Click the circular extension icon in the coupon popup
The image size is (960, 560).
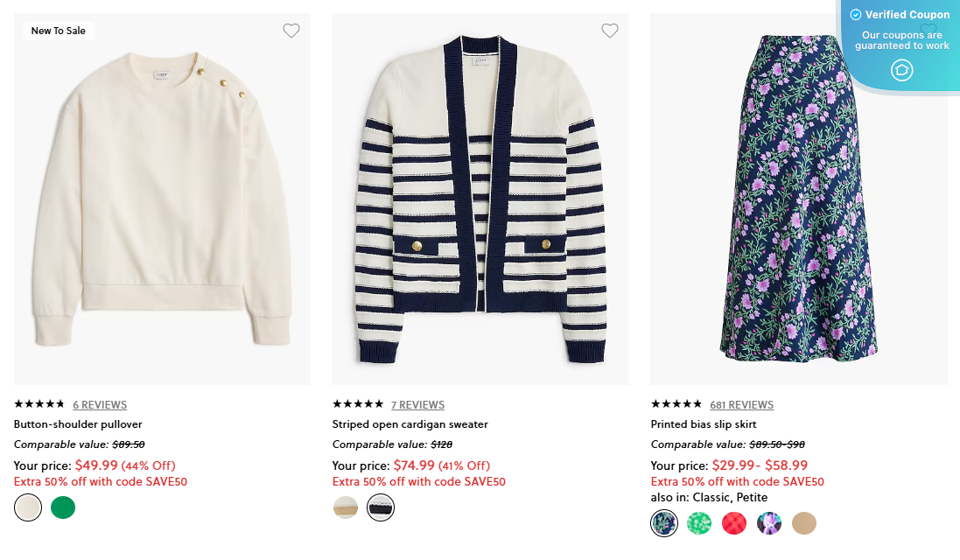coord(901,70)
